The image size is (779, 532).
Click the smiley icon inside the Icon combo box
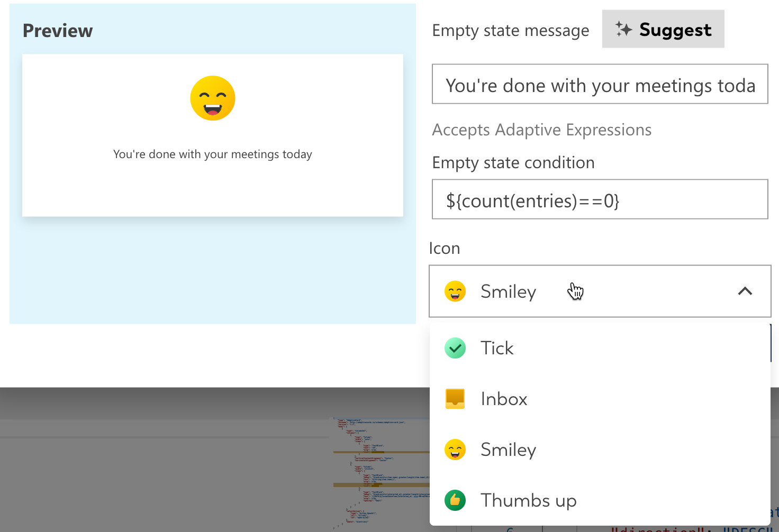[455, 291]
